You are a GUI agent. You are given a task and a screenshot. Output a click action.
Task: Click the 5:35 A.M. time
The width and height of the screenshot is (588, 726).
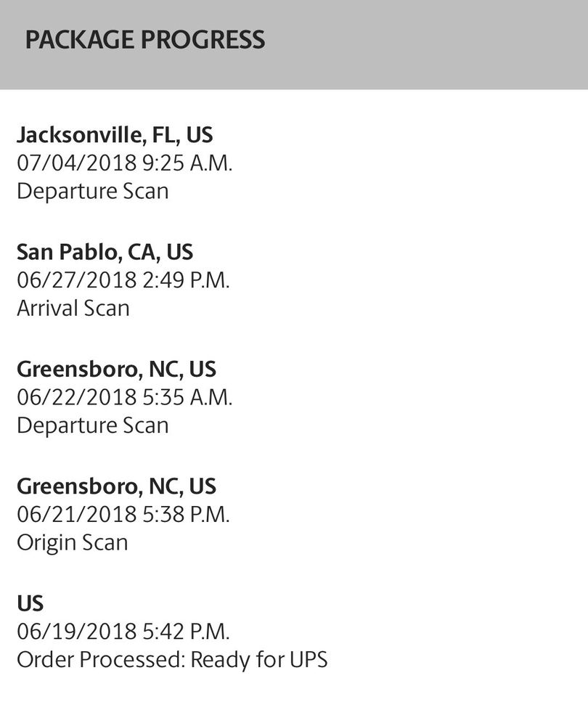click(187, 397)
